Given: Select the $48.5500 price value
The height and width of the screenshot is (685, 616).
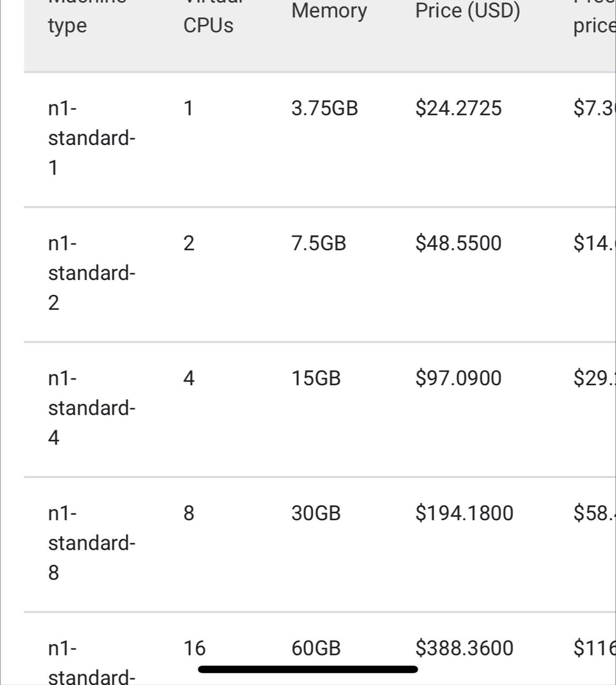Looking at the screenshot, I should point(459,243).
